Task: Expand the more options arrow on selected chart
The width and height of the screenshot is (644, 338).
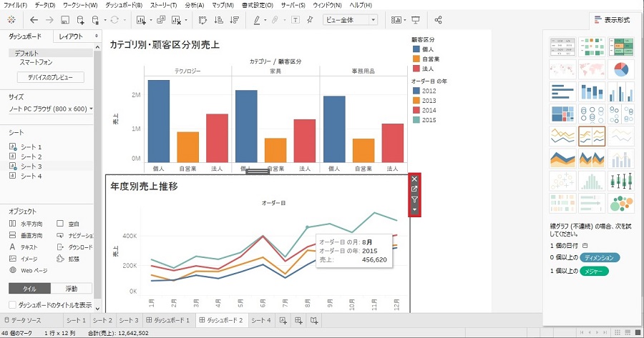Action: pyautogui.click(x=414, y=209)
